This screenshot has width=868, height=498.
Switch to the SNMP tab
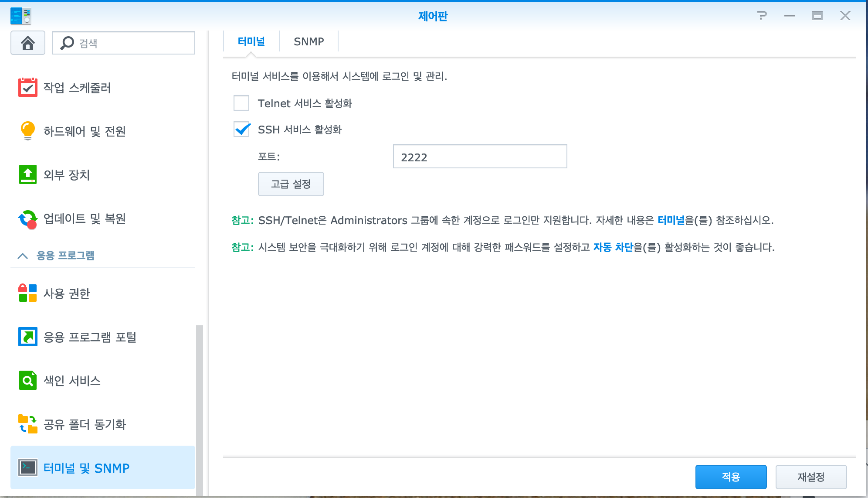click(309, 41)
